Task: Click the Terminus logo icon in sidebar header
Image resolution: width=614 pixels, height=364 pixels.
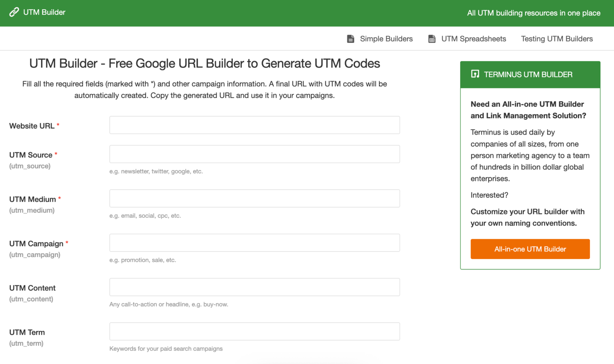Action: tap(475, 74)
